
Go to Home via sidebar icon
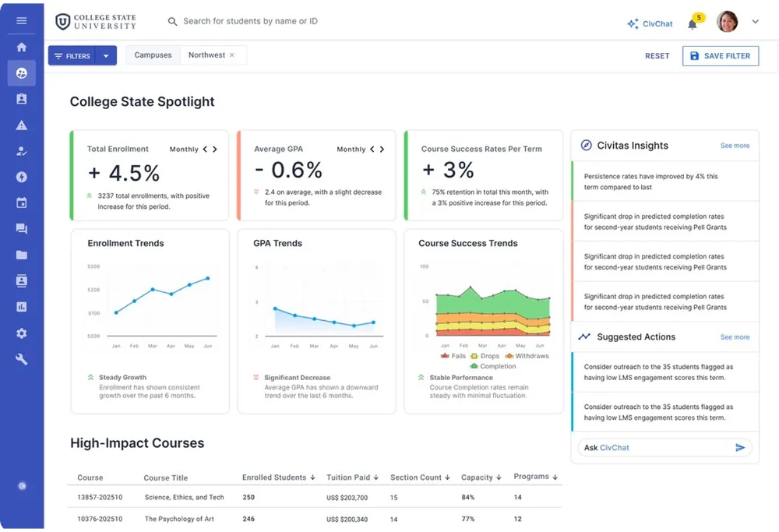click(x=21, y=48)
